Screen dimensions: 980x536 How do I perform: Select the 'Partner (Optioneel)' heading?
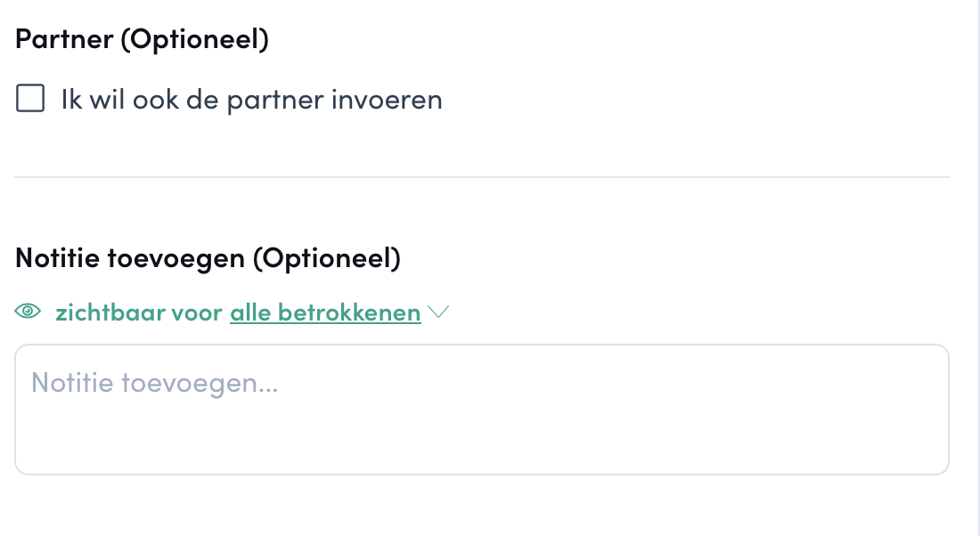pyautogui.click(x=142, y=39)
